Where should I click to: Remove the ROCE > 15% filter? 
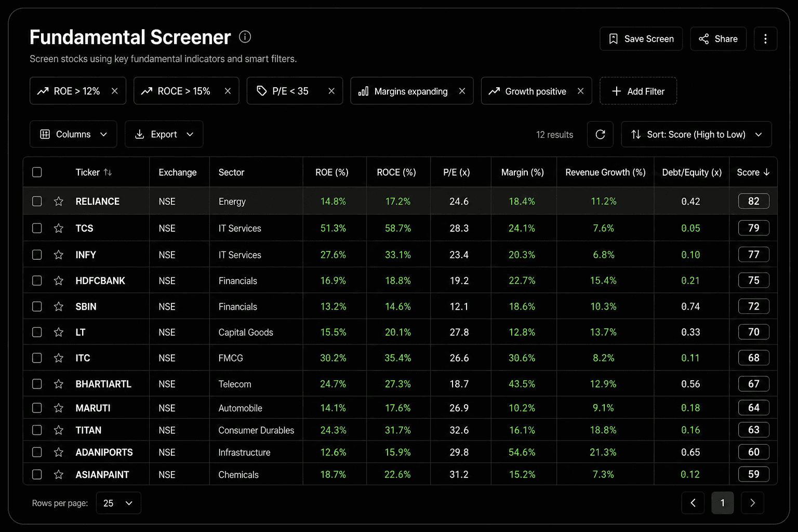pyautogui.click(x=228, y=91)
